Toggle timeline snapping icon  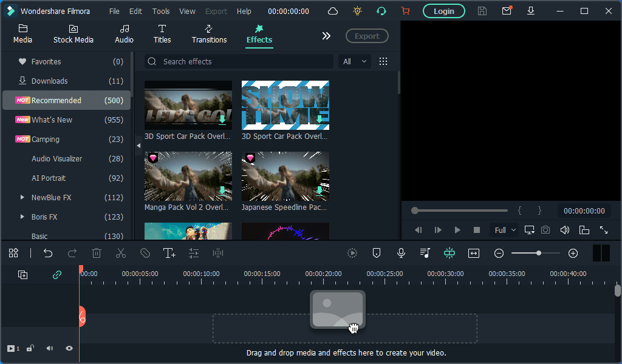coord(449,253)
